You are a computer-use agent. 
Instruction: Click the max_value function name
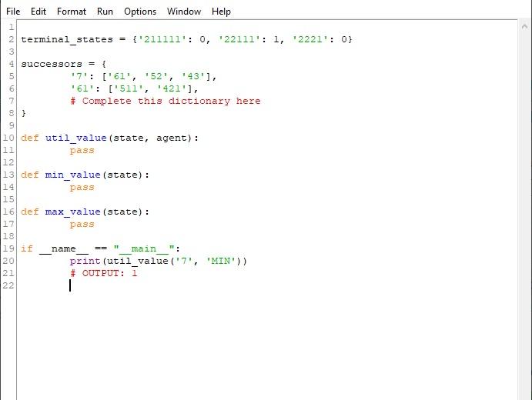pyautogui.click(x=73, y=212)
